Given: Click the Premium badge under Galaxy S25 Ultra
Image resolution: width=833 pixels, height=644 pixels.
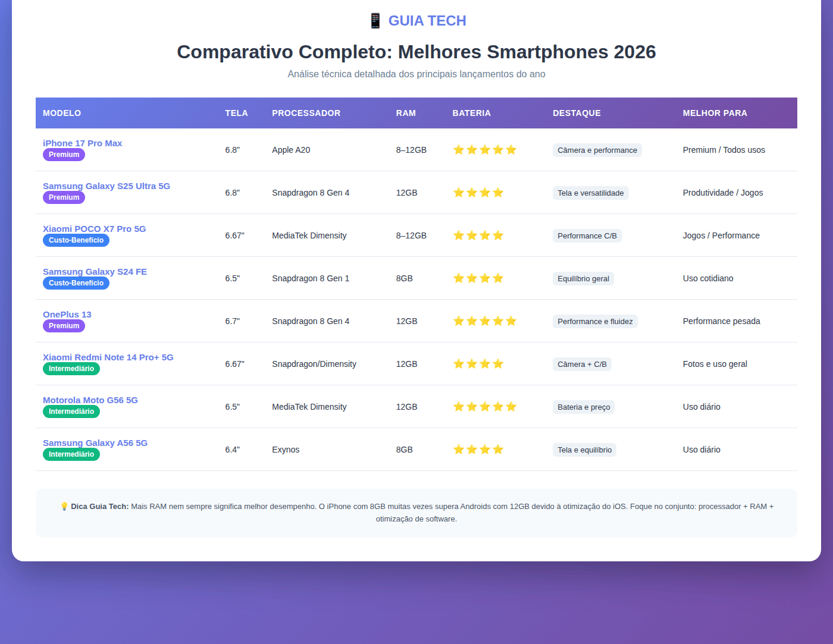Looking at the screenshot, I should [64, 197].
